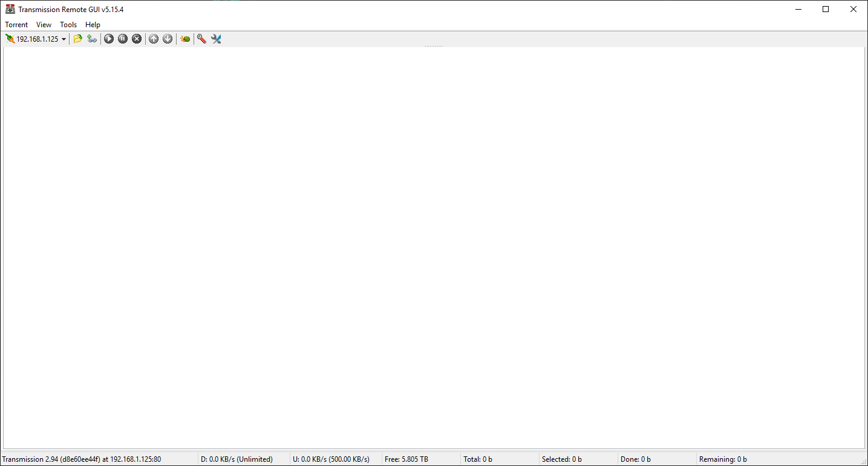
Task: Open the Help menu
Action: tap(93, 24)
